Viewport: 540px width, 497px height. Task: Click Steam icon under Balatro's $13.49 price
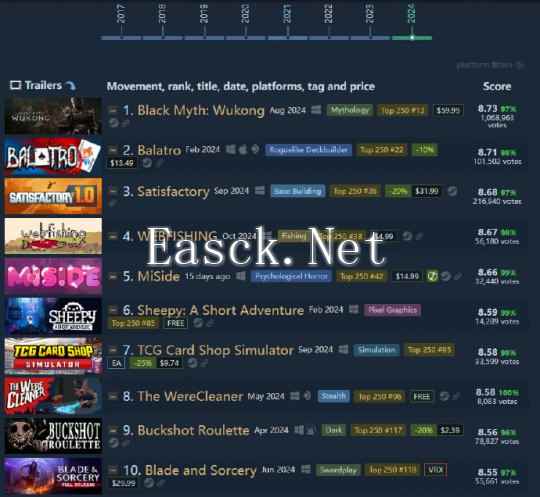click(147, 163)
